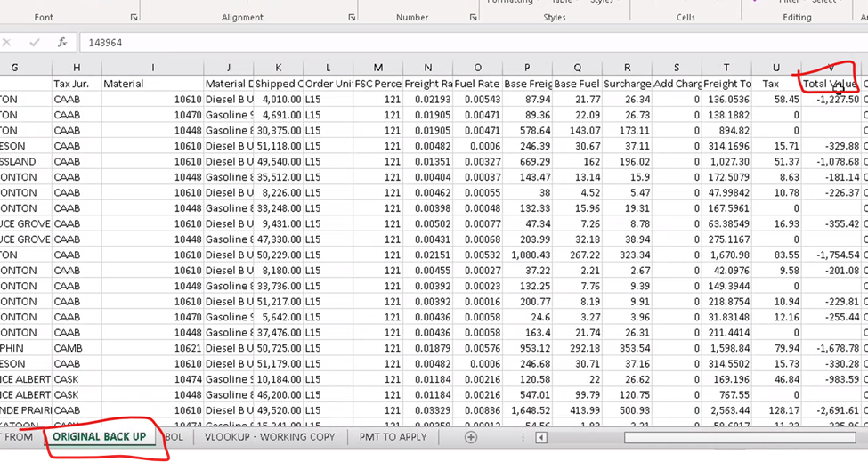Click the formula bar input showing 143964
Viewport: 868px width, 462px height.
tap(474, 43)
